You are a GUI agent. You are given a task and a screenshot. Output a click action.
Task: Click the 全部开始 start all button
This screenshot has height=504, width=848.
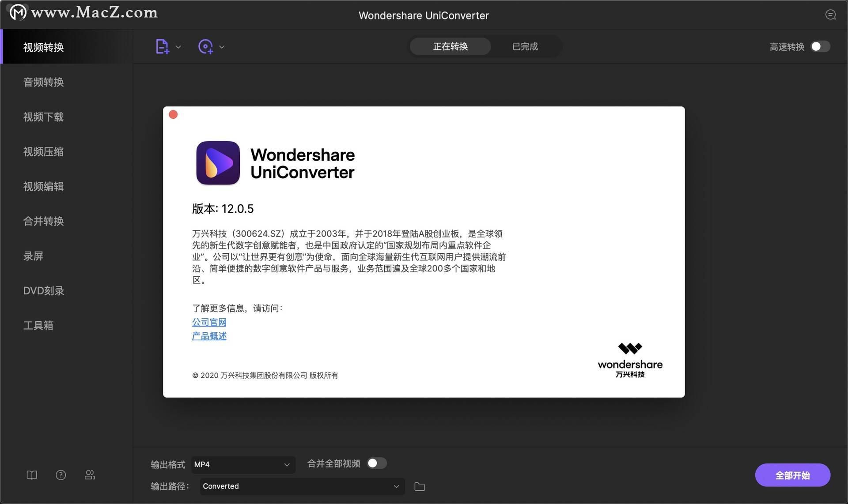(x=792, y=475)
